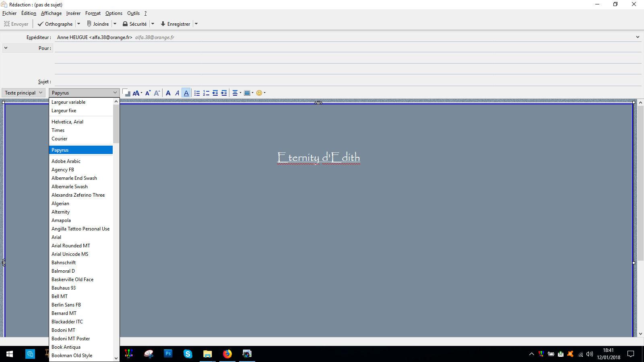Viewport: 644px width, 362px height.
Task: Click the Envoyer send button
Action: [x=16, y=24]
